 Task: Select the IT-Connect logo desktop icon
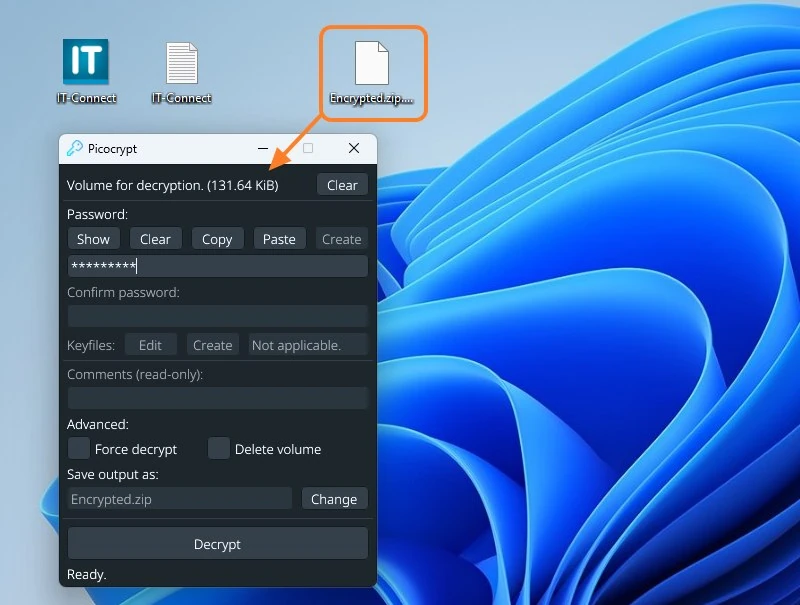point(86,71)
